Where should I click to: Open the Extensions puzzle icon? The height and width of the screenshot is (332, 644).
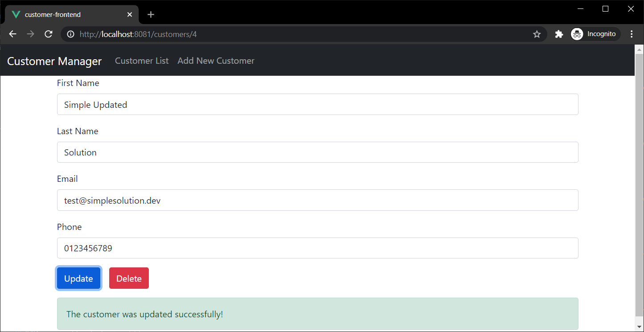[559, 34]
